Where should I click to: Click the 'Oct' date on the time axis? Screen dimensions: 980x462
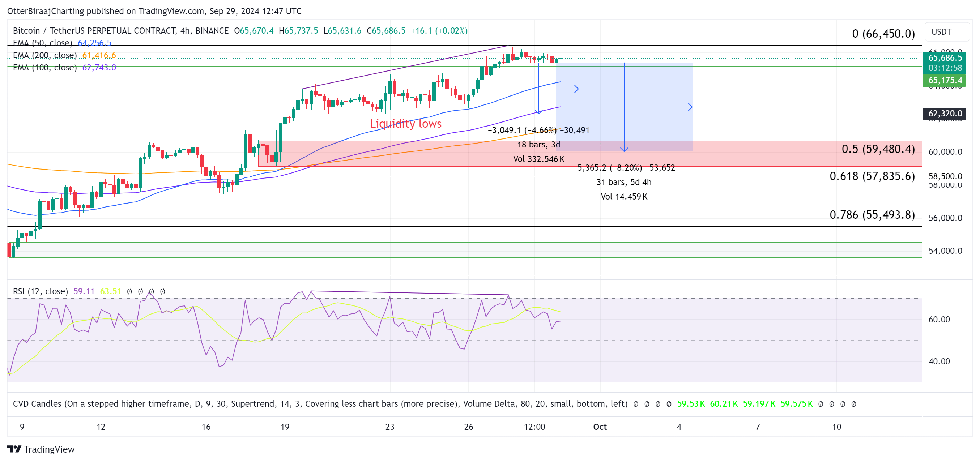[600, 427]
